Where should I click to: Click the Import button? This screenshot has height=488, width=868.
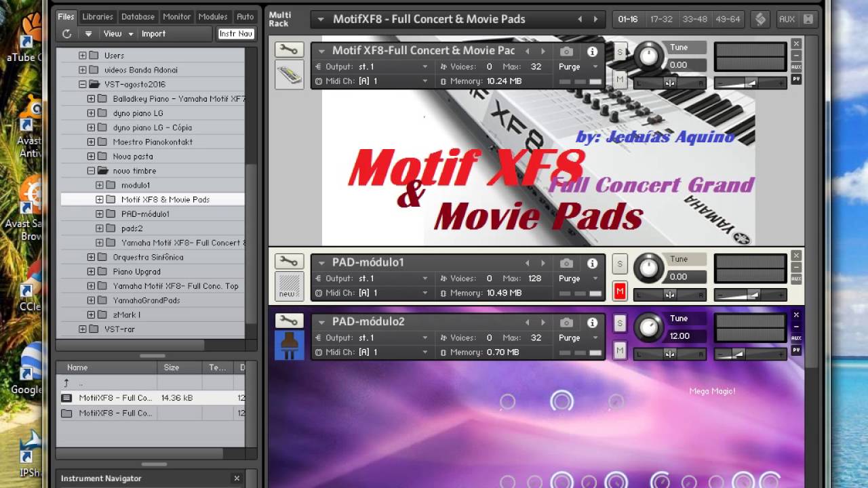[153, 33]
